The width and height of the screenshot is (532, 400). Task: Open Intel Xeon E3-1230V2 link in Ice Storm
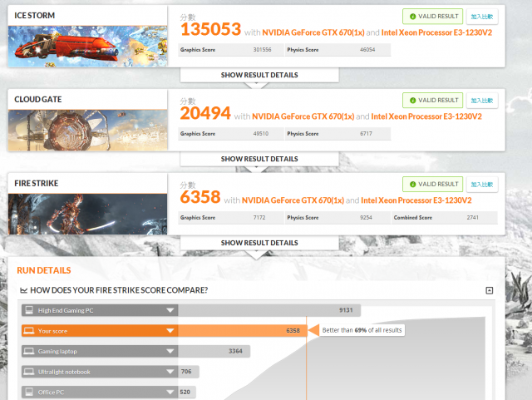pyautogui.click(x=436, y=32)
